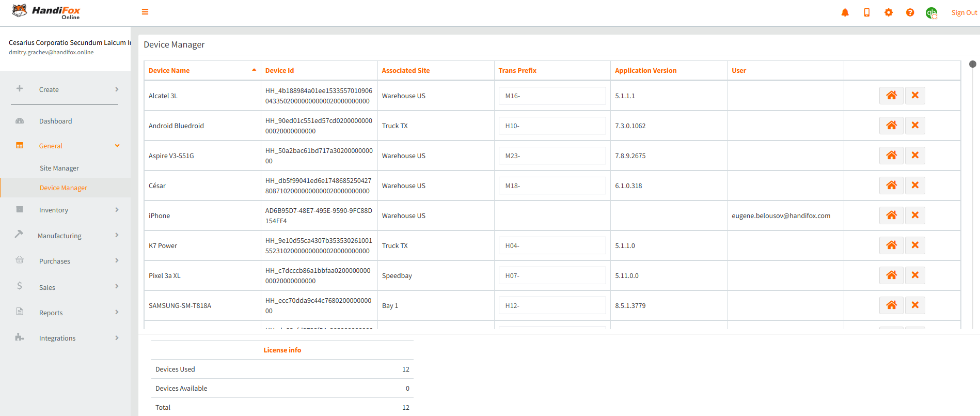980x416 pixels.
Task: Click the help question mark icon
Action: pyautogui.click(x=910, y=12)
